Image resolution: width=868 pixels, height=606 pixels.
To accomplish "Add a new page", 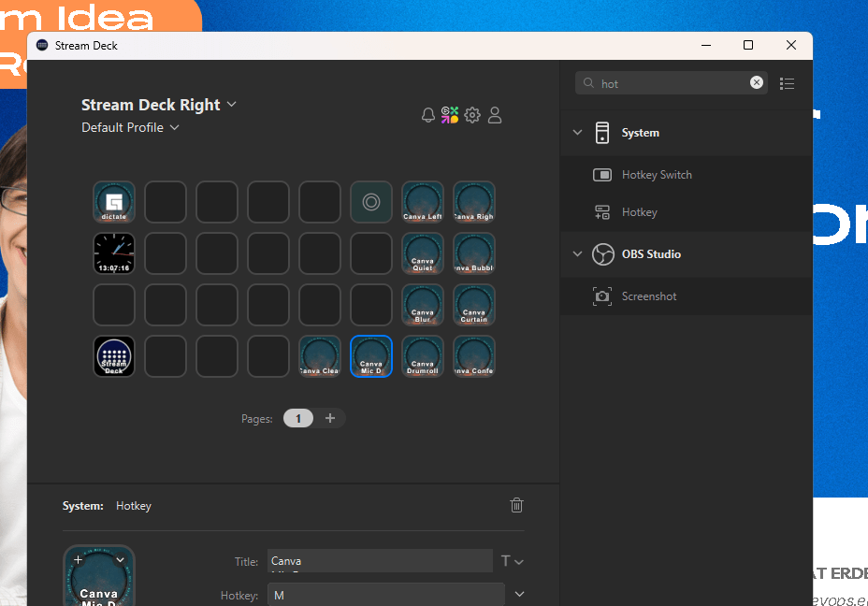I will (x=330, y=418).
